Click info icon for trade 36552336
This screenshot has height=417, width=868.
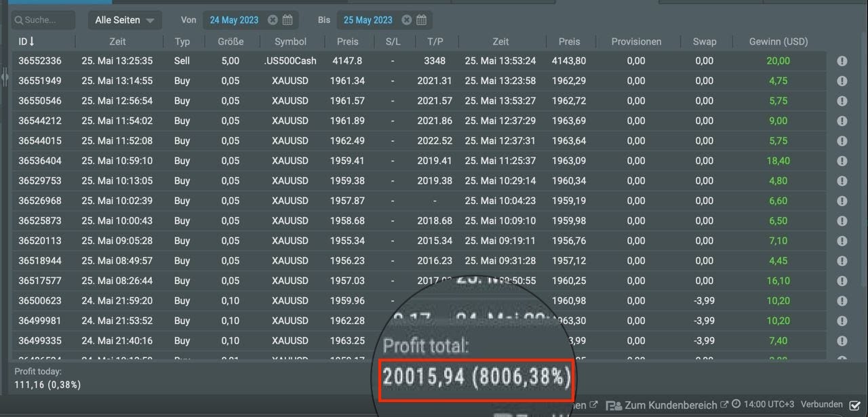click(x=842, y=61)
